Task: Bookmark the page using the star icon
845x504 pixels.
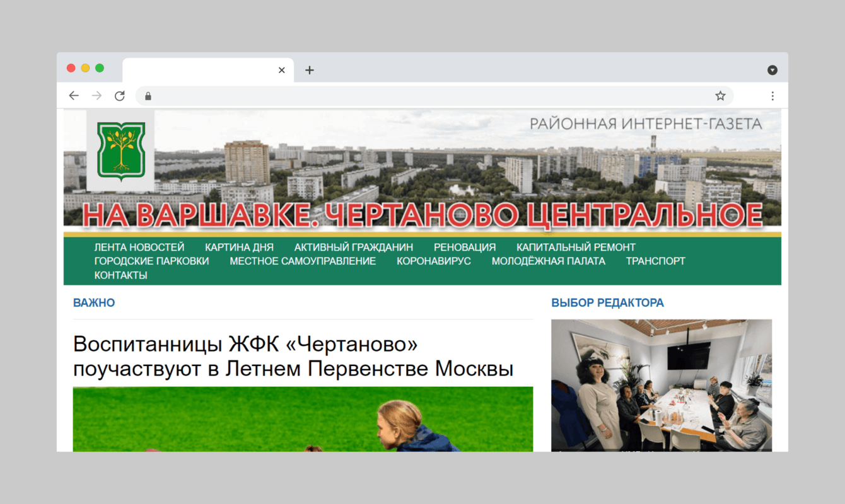Action: click(720, 95)
